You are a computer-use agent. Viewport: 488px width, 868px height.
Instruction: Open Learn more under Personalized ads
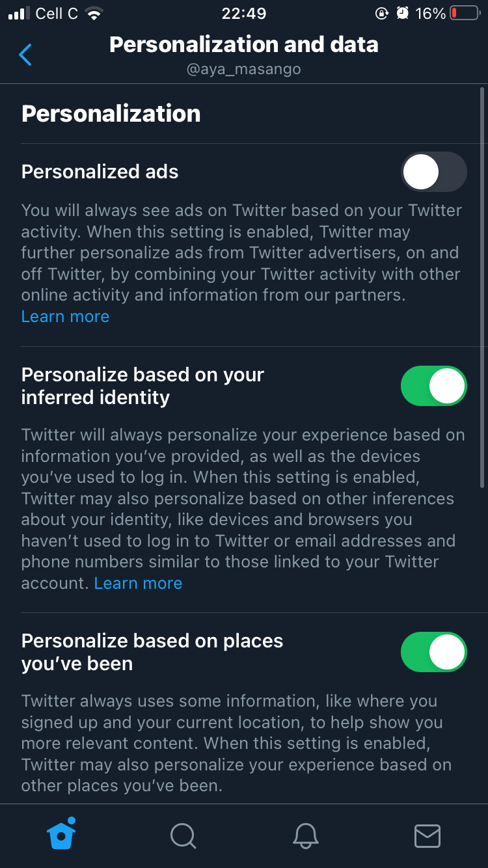(65, 316)
